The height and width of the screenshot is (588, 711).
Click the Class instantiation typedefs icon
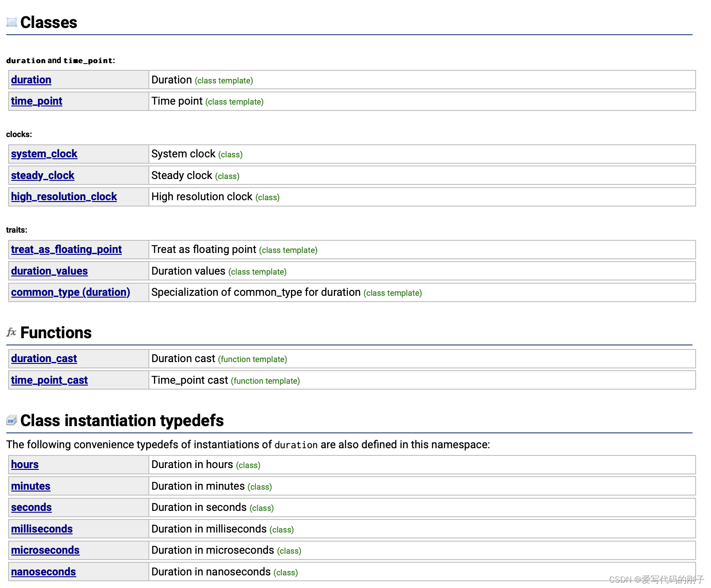12,420
